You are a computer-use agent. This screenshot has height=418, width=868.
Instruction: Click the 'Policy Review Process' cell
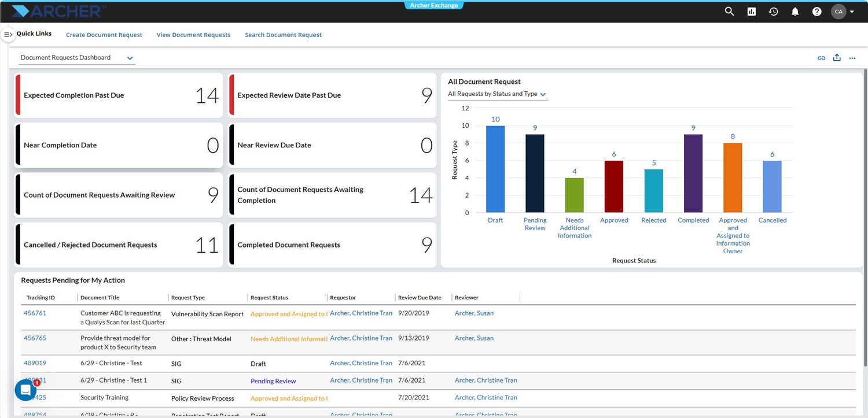[203, 398]
